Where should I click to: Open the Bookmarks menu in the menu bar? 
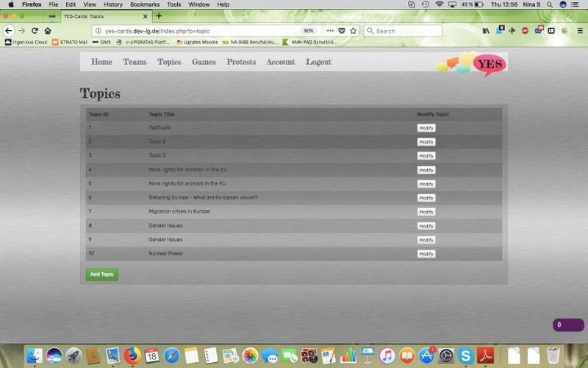(x=145, y=4)
